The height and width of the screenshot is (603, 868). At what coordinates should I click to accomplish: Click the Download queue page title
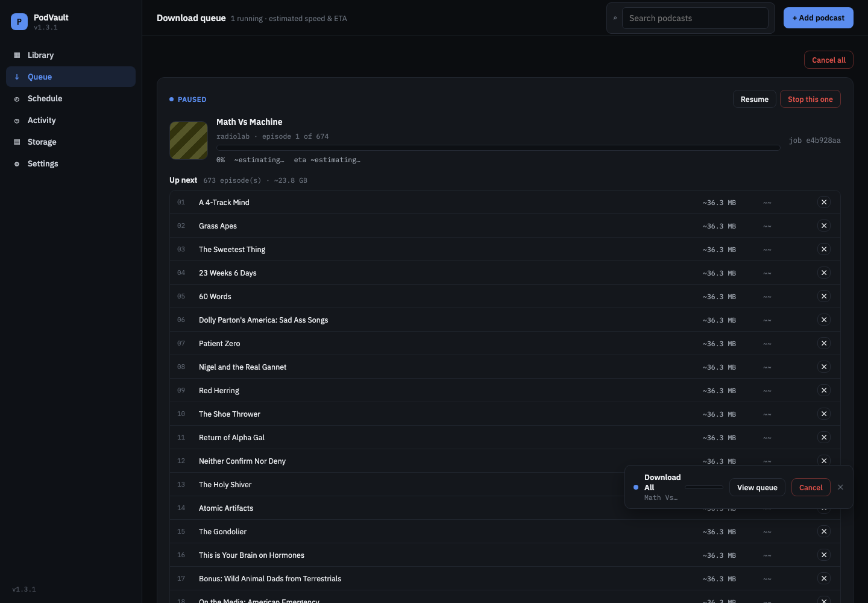point(191,18)
